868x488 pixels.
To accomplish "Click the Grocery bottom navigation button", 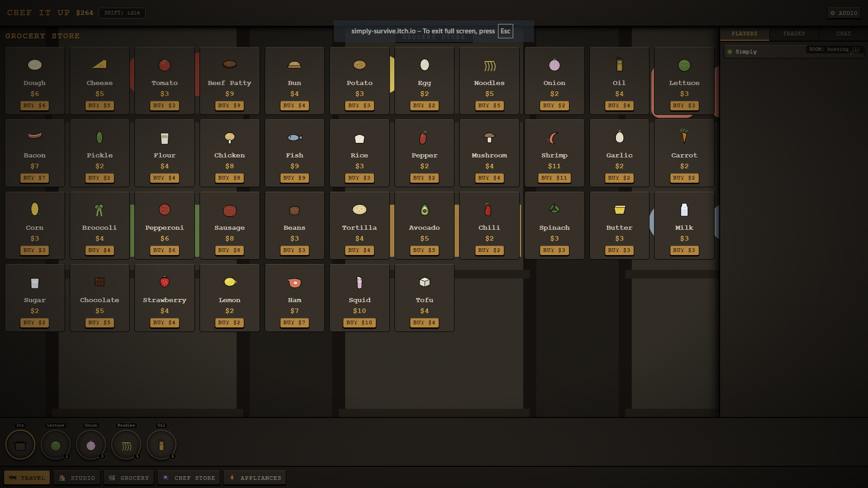I will (x=129, y=478).
